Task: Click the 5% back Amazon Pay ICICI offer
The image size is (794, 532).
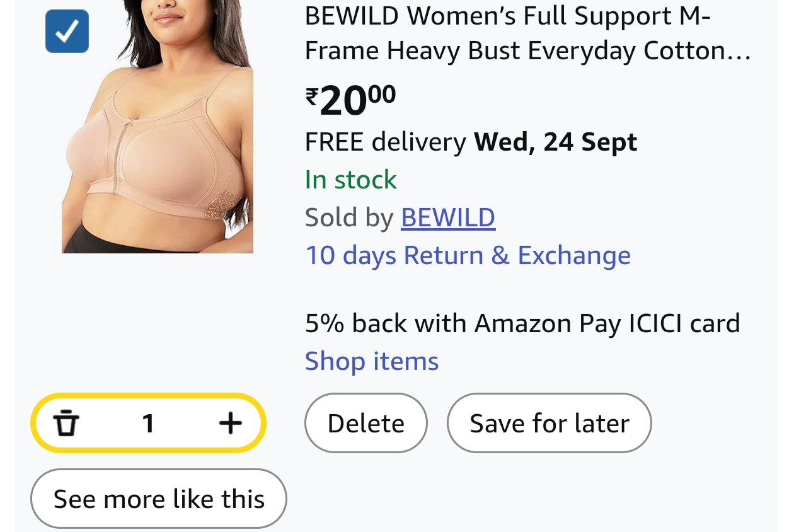Action: tap(522, 323)
